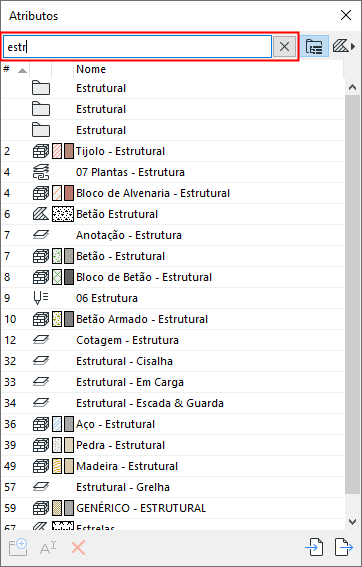This screenshot has height=567, width=362.
Task: Create a new folder with the bottom button
Action: 18,547
